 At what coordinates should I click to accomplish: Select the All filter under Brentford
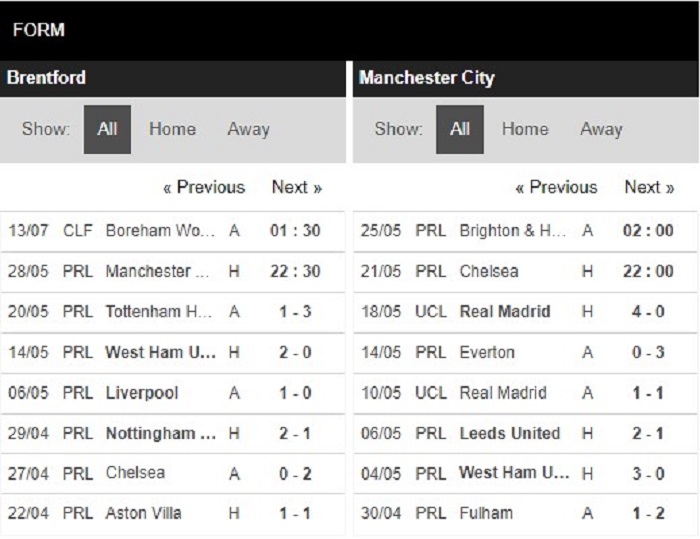107,130
